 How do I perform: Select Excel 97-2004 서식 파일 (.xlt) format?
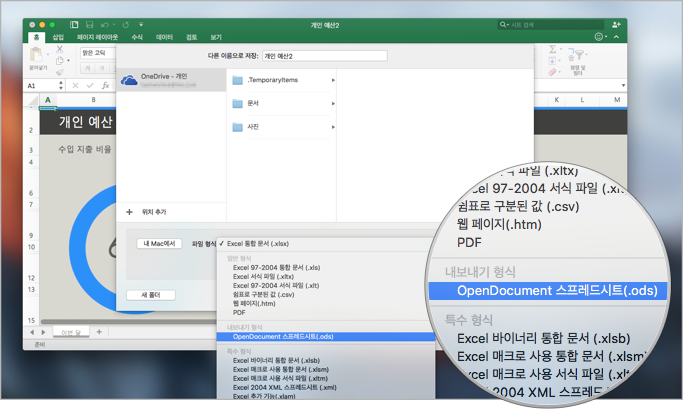point(325,286)
